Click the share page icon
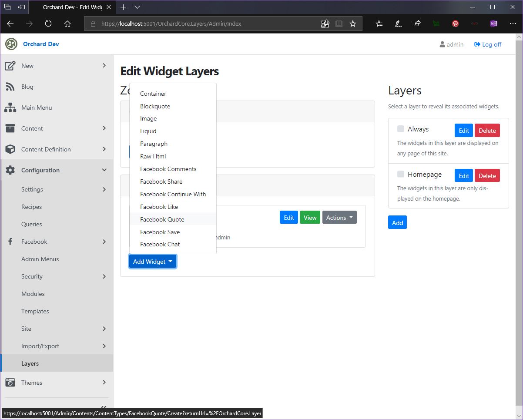 click(417, 24)
